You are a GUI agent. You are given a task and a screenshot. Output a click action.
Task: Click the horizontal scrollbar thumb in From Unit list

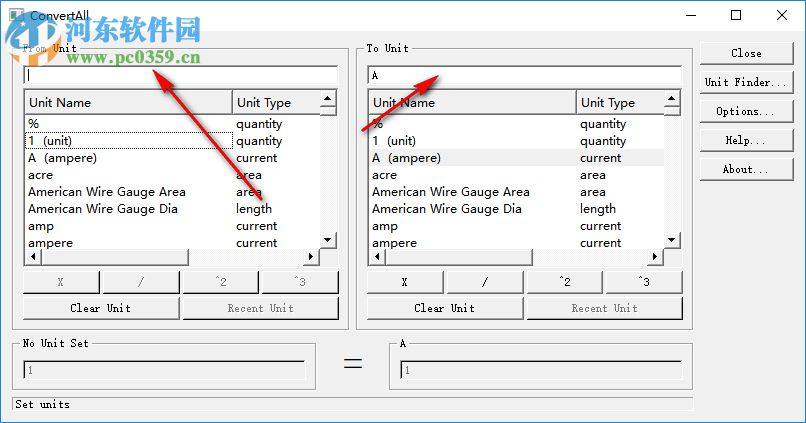[x=115, y=256]
